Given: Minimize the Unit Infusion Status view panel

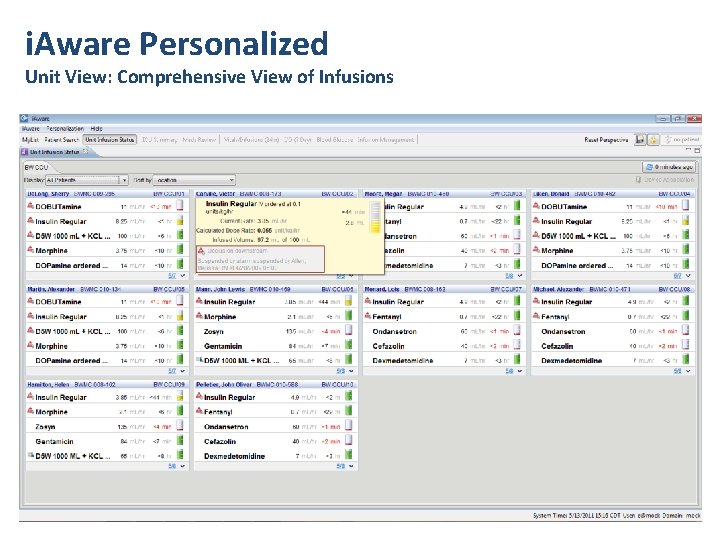Looking at the screenshot, I should point(688,150).
